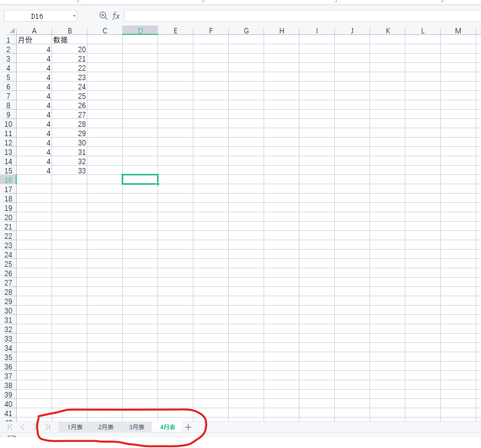481x448 pixels.
Task: Click cell with value 28
Action: point(70,124)
